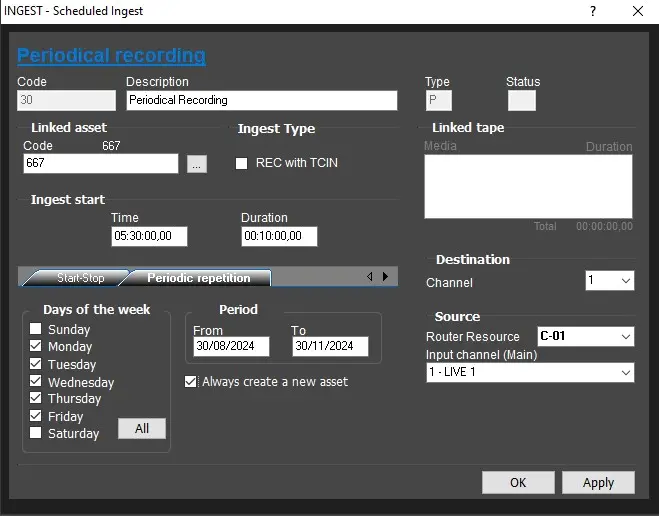The width and height of the screenshot is (659, 516).
Task: Click the tab scroll left arrow
Action: [x=369, y=277]
